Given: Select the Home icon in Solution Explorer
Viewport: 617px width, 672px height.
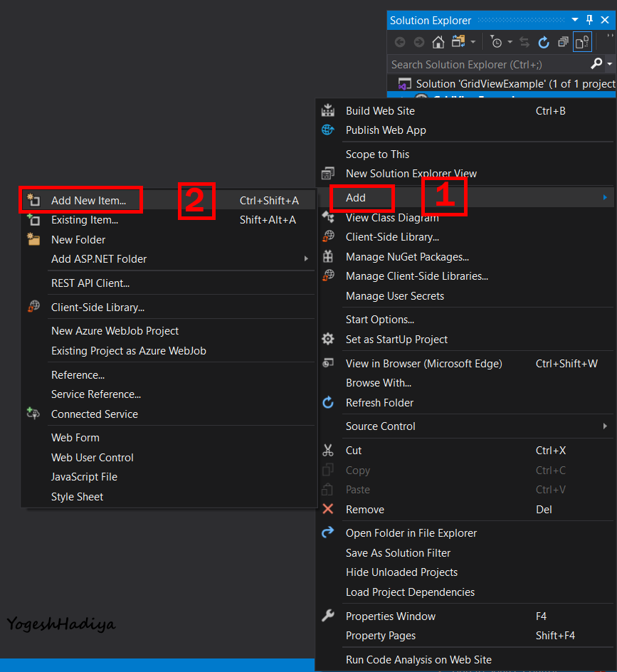Looking at the screenshot, I should [438, 42].
